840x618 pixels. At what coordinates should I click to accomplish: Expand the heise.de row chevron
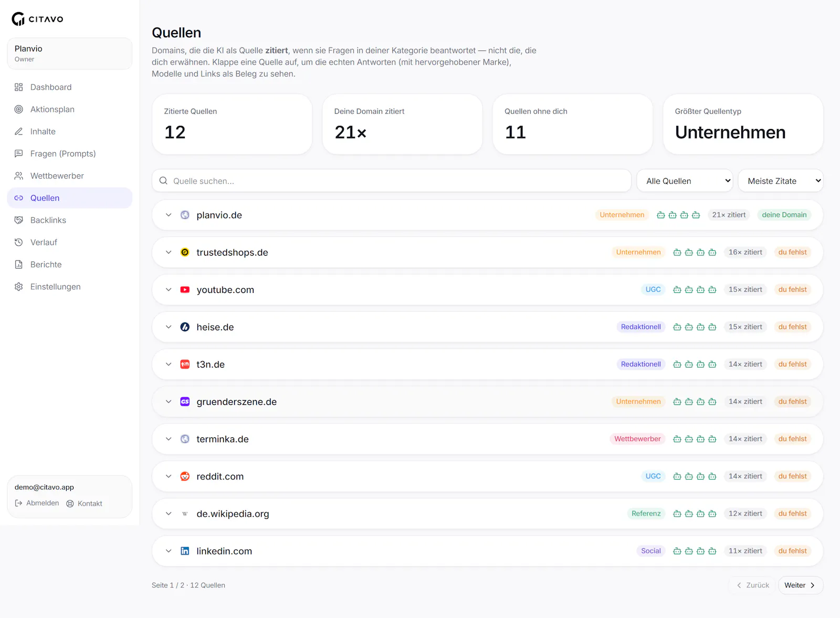pos(169,327)
